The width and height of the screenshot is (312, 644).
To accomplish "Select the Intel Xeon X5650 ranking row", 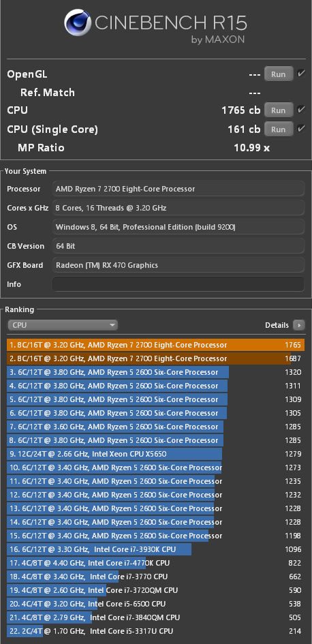I will point(155,454).
